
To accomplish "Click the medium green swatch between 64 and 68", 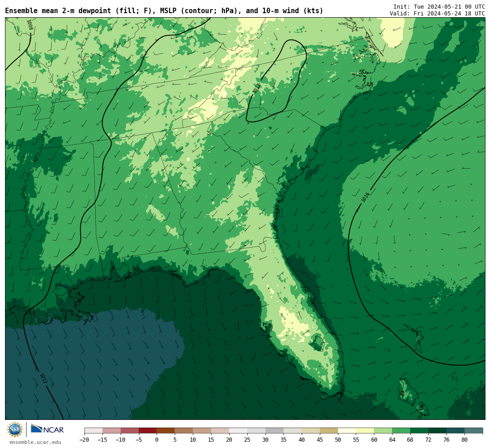I will 401,431.
